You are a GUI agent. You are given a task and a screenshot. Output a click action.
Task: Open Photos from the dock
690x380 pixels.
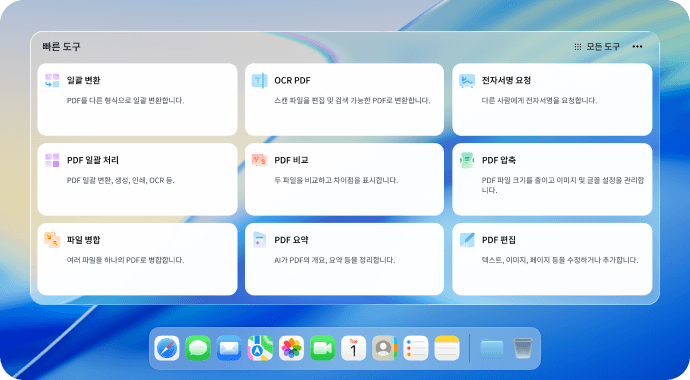point(291,348)
